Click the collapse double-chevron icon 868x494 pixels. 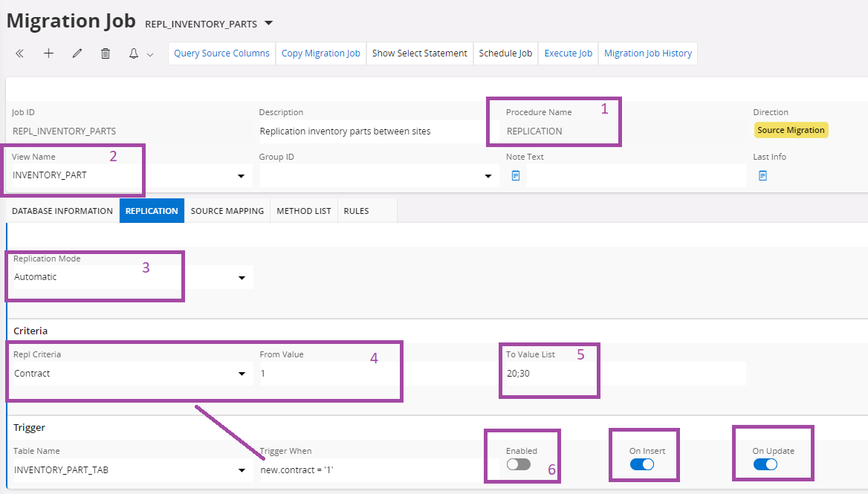point(20,53)
